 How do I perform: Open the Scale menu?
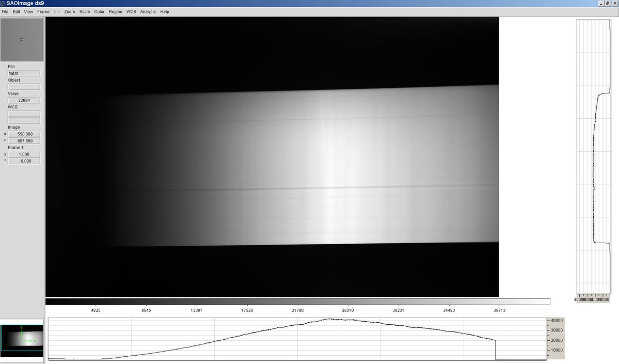84,11
